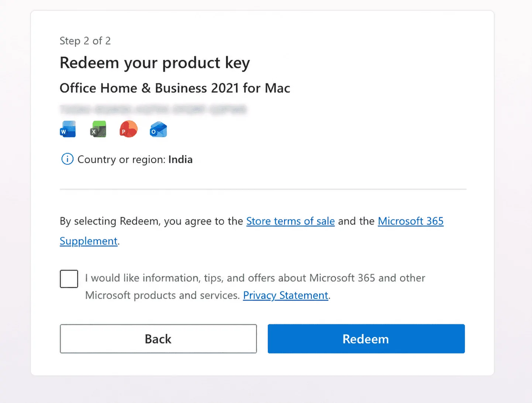This screenshot has width=532, height=403.
Task: Go back with the Back button
Action: coord(158,339)
